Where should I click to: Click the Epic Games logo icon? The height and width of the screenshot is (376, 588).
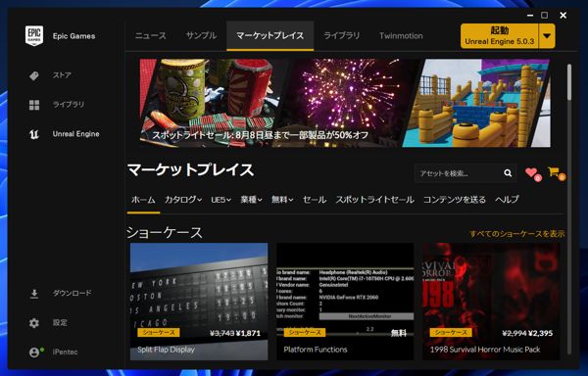tap(34, 36)
